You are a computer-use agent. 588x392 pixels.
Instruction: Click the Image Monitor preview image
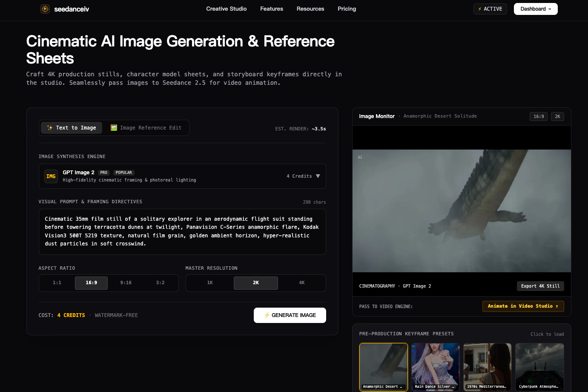coord(462,211)
